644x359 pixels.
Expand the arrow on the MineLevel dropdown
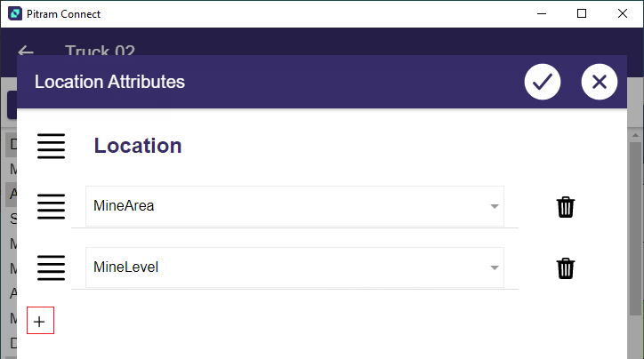coord(494,267)
